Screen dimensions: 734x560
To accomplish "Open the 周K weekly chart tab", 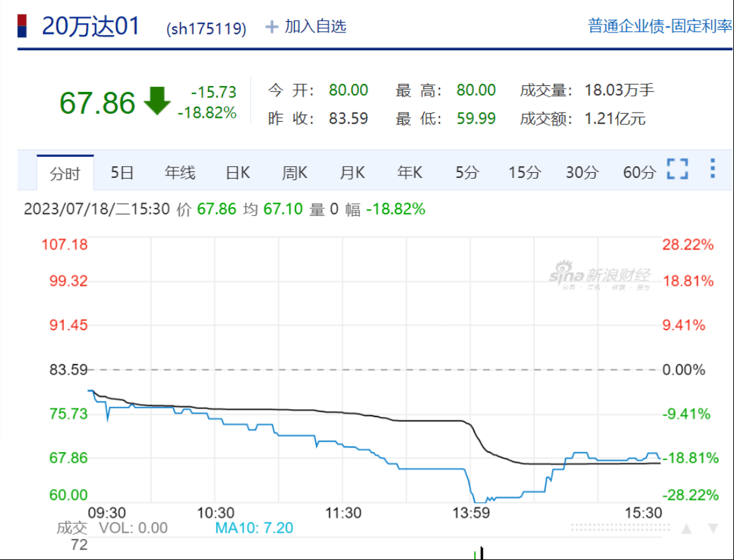I will [x=294, y=173].
